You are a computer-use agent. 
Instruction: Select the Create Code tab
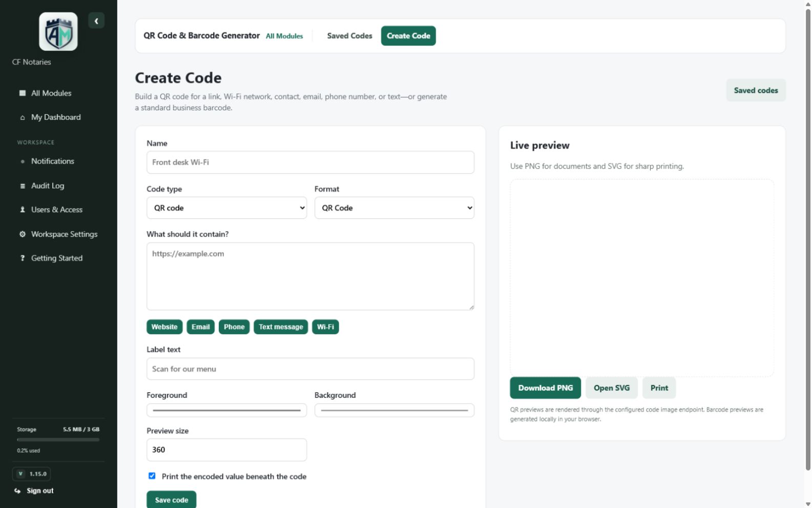tap(408, 36)
